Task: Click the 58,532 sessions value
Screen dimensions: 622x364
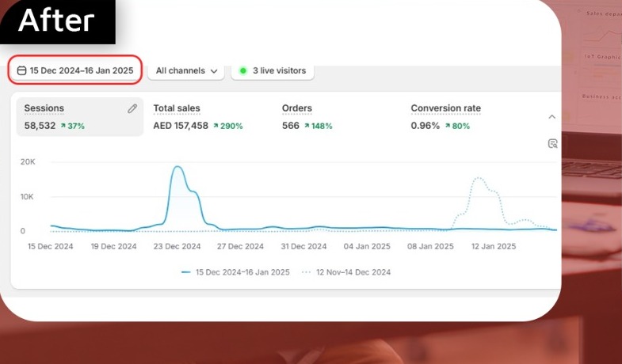Action: tap(40, 126)
